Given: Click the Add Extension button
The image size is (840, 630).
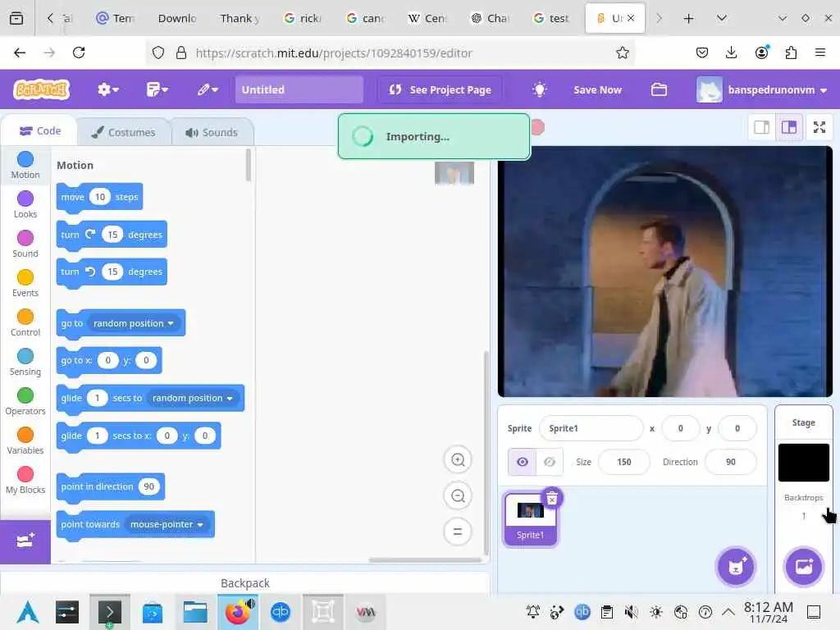Looking at the screenshot, I should [x=25, y=541].
